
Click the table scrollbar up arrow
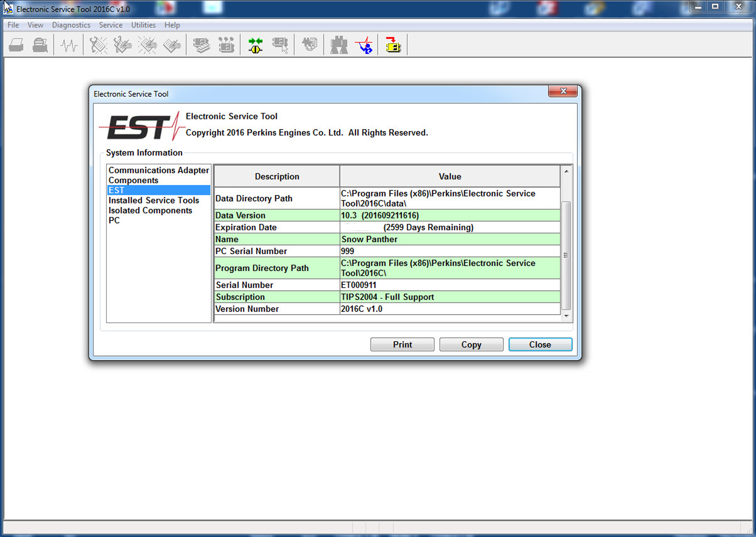(566, 171)
